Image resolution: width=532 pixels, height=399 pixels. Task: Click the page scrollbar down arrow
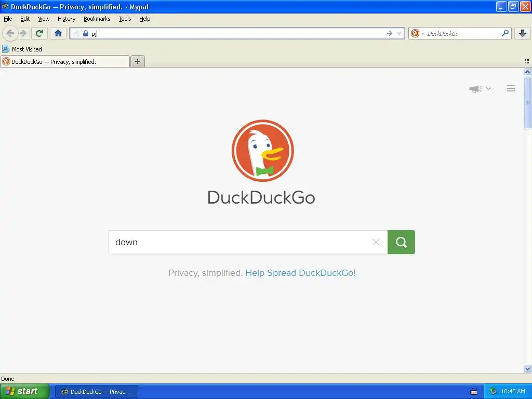point(527,368)
